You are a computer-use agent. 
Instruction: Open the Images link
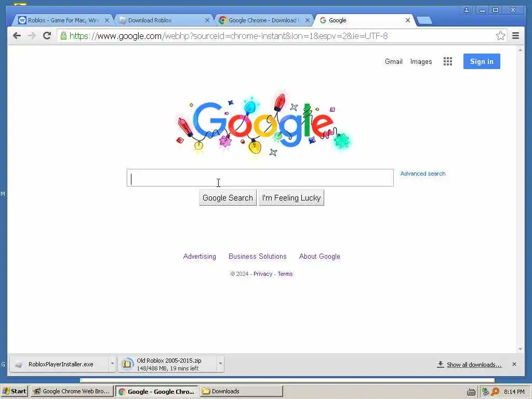(x=421, y=61)
